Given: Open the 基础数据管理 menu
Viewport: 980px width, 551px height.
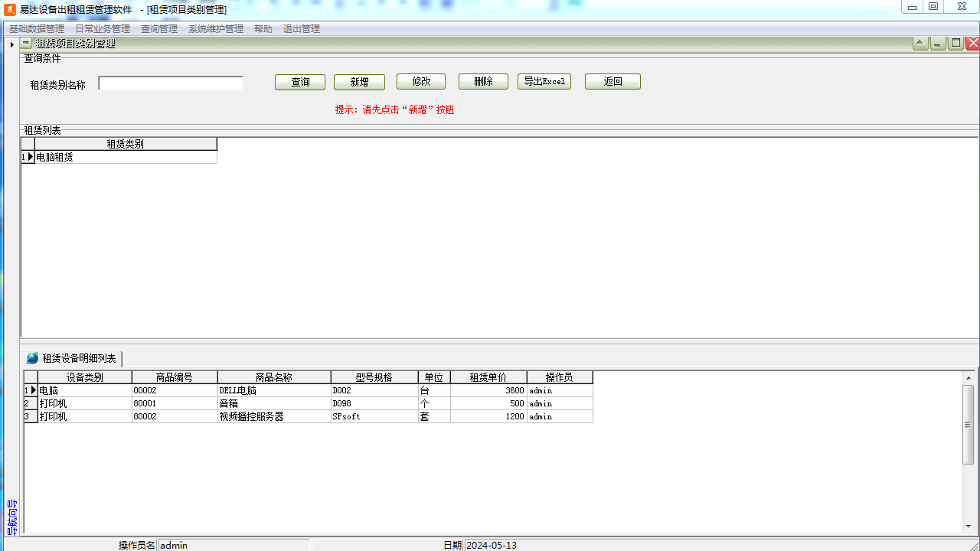Looking at the screenshot, I should tap(36, 28).
